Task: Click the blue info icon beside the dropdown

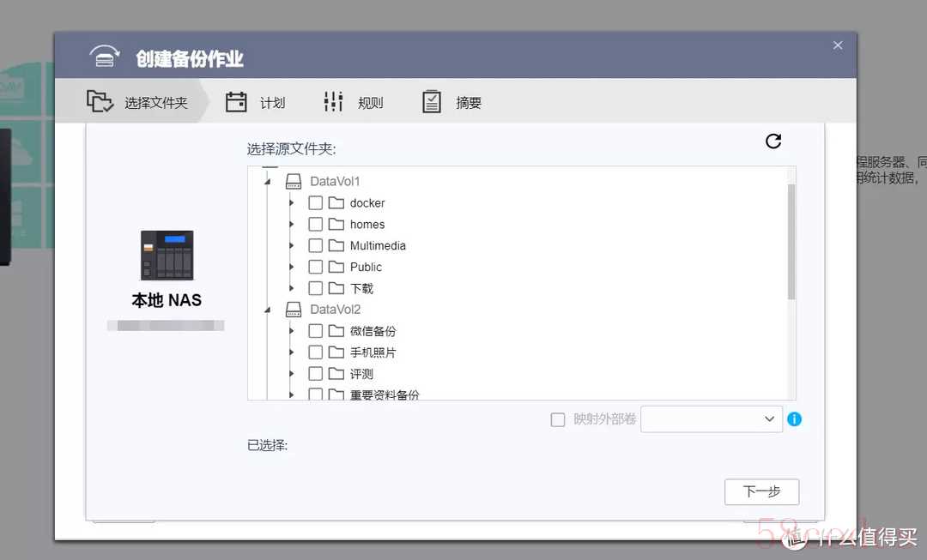Action: click(795, 418)
